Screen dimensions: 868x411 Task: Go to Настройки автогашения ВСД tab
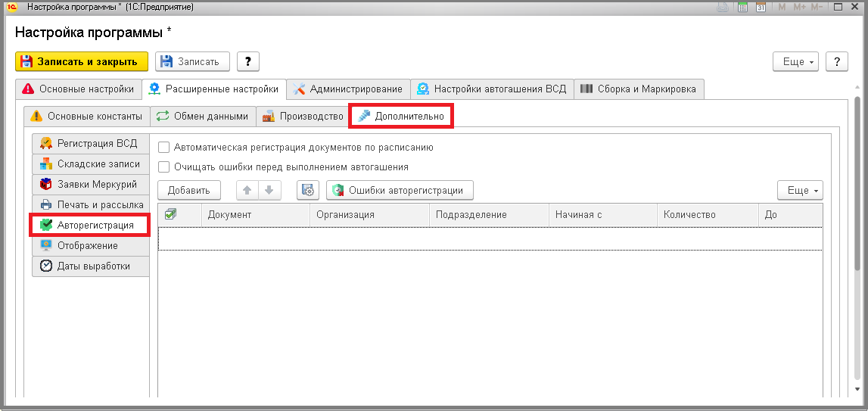pyautogui.click(x=492, y=89)
